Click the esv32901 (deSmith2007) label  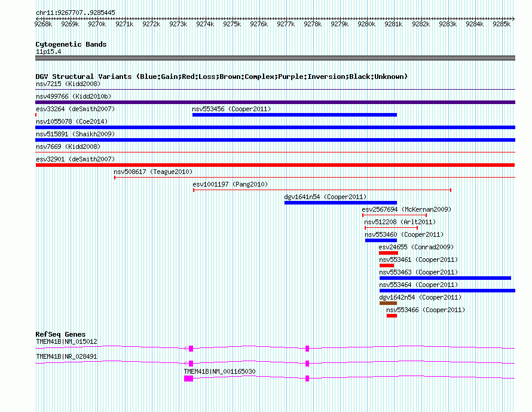pos(75,159)
